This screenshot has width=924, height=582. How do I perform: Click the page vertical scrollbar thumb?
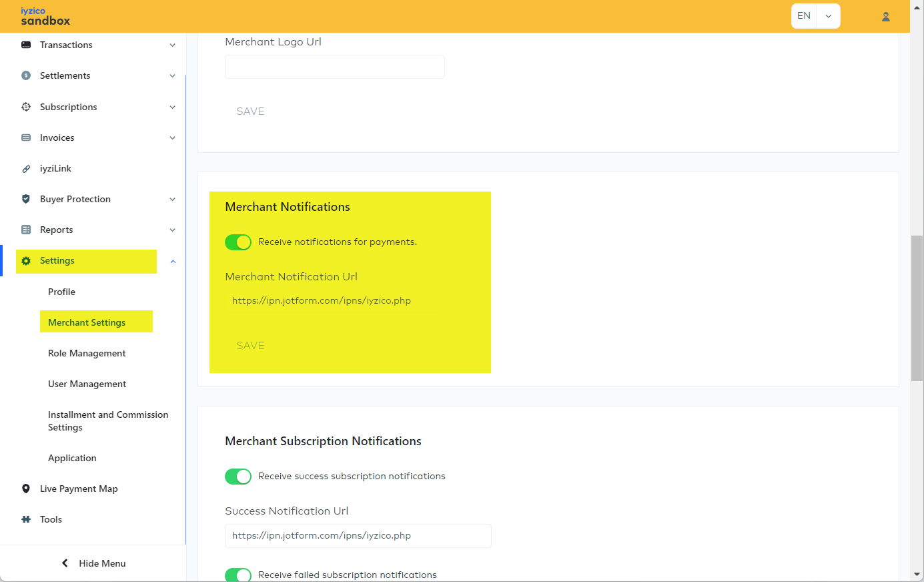(917, 308)
